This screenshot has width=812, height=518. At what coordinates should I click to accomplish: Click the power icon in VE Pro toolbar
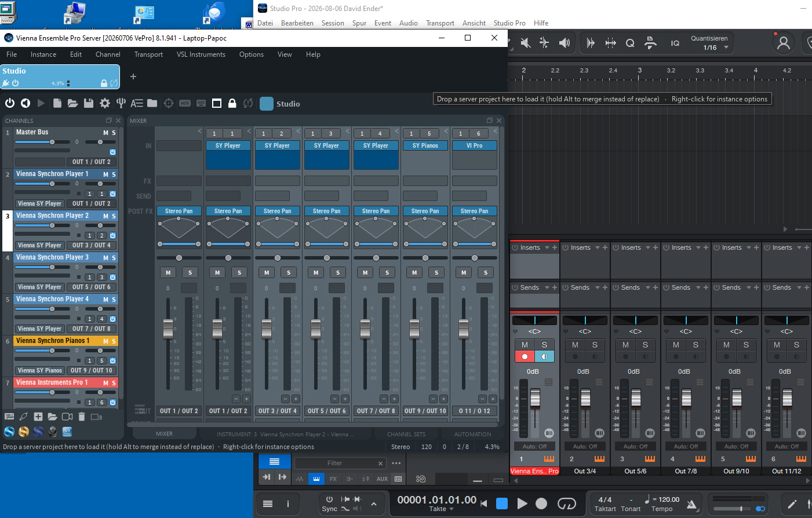point(10,103)
